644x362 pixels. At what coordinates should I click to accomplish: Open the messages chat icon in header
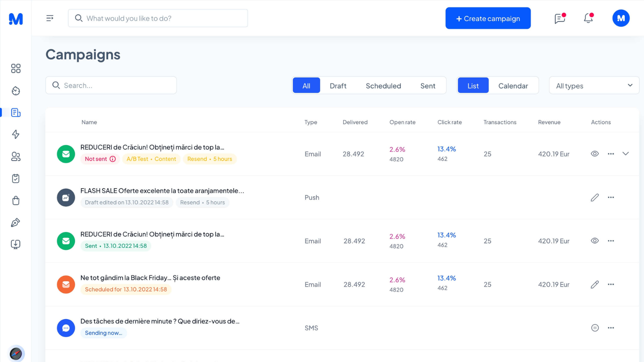pos(559,18)
